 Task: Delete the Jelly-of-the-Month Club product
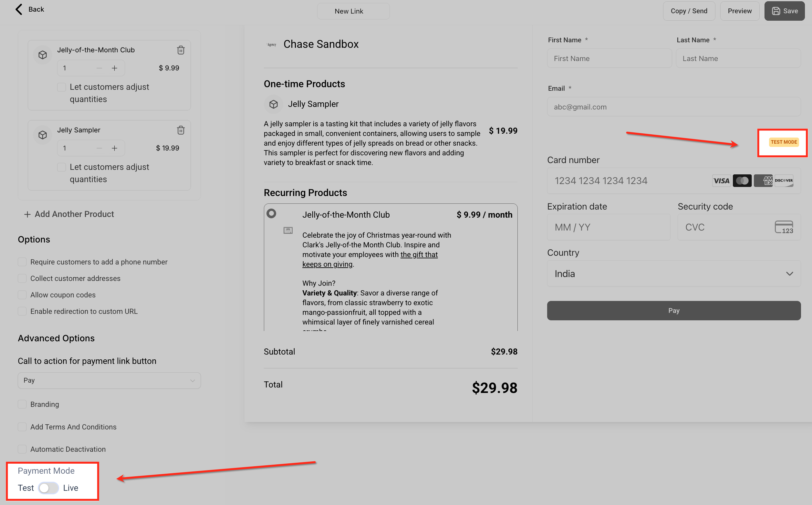pos(181,50)
